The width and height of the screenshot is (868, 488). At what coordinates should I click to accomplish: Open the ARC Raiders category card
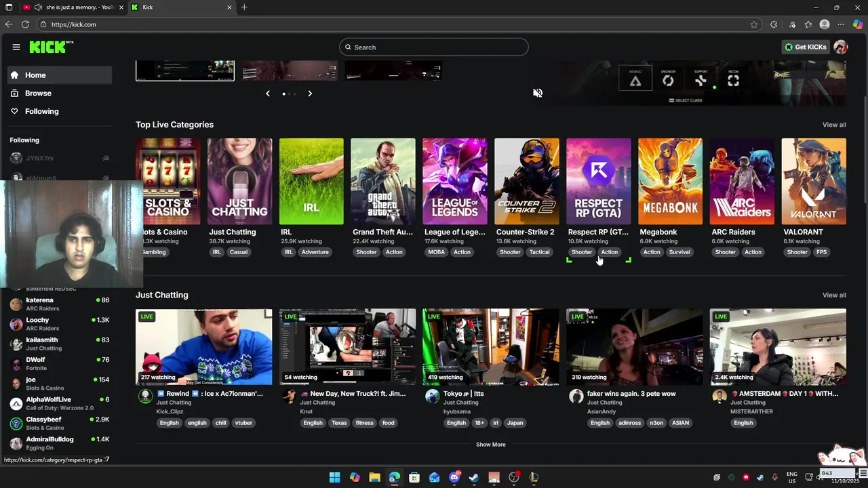(742, 181)
